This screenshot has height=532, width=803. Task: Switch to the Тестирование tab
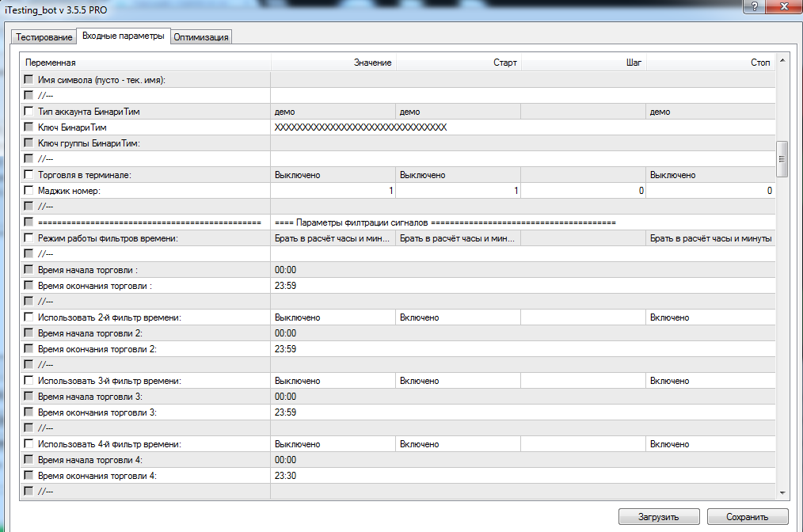[44, 37]
